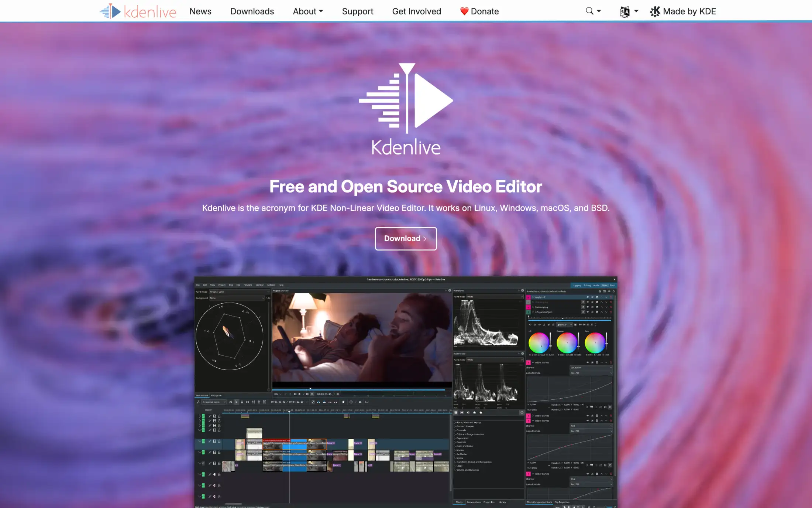Click the Donate link with heart

479,11
